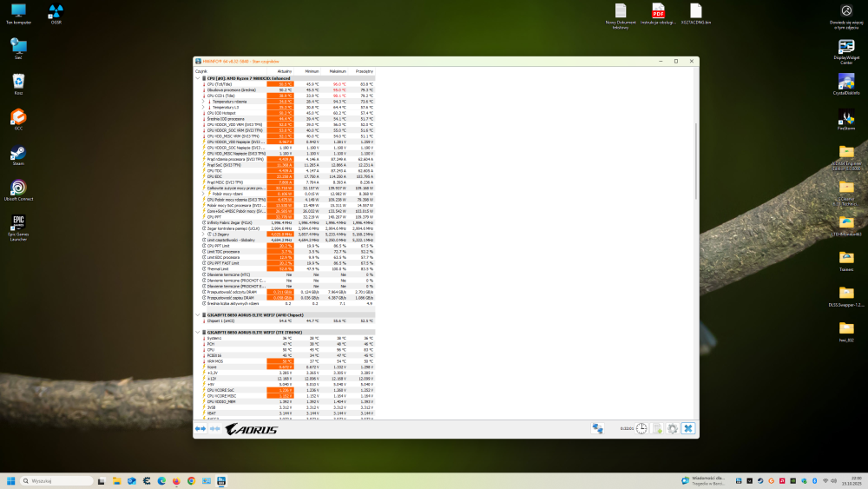Collapse GIGABYTE B850 AMD Chipset group
Viewport: 868px width, 489px height.
coord(199,314)
